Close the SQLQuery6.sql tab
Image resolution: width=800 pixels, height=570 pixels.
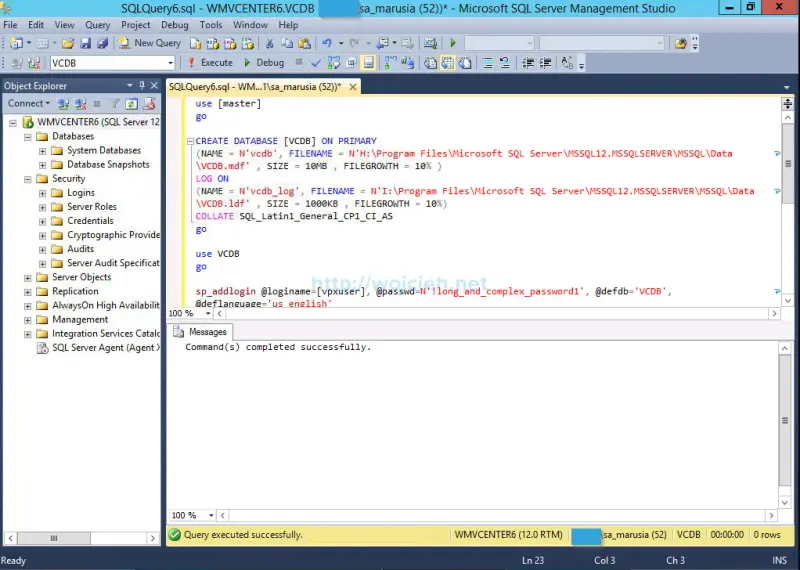pyautogui.click(x=353, y=87)
